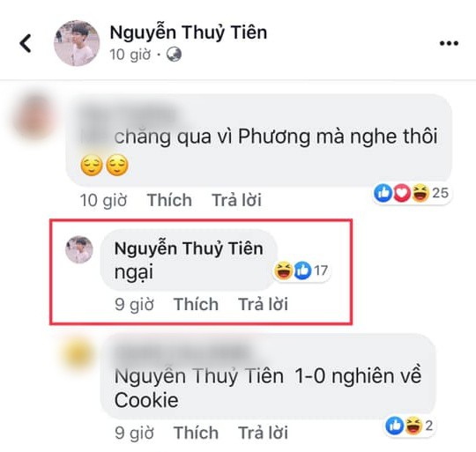Open the tagged Nguyễn Thuỷ Tiên mention in Cookie comment
The image size is (476, 452).
(x=199, y=376)
